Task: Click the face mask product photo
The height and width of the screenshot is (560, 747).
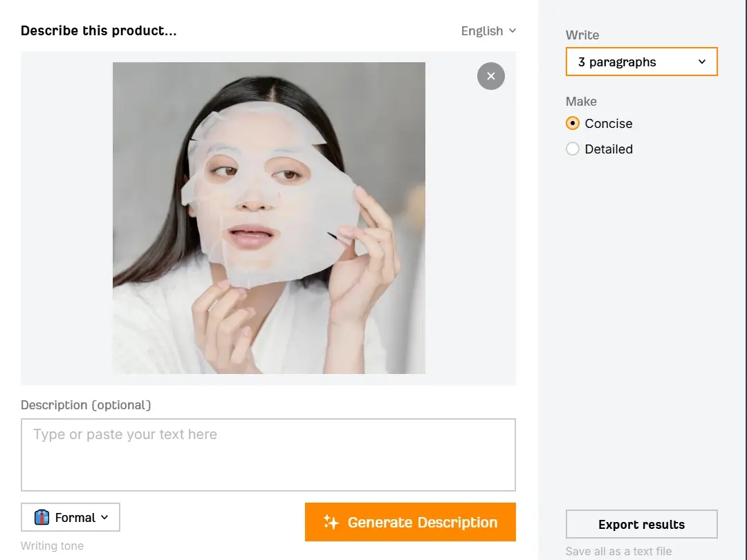Action: pos(268,218)
